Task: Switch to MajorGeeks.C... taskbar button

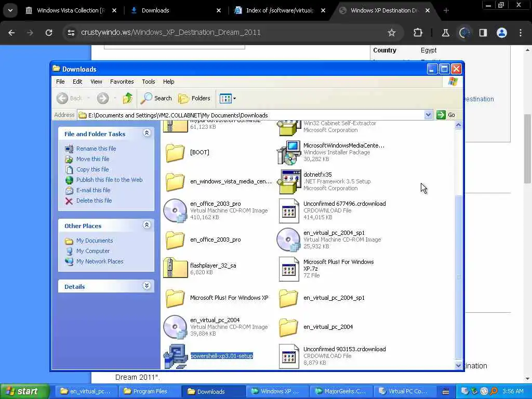Action: coord(341,391)
